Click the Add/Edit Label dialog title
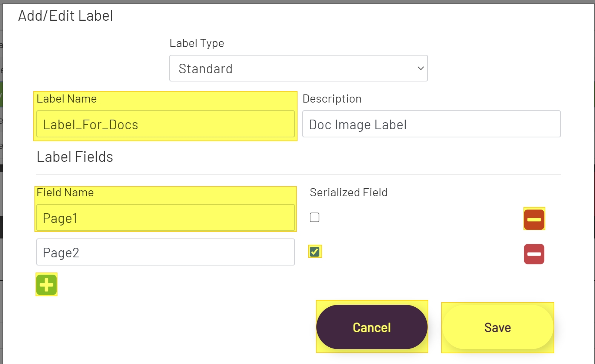This screenshot has height=364, width=595. pos(65,16)
